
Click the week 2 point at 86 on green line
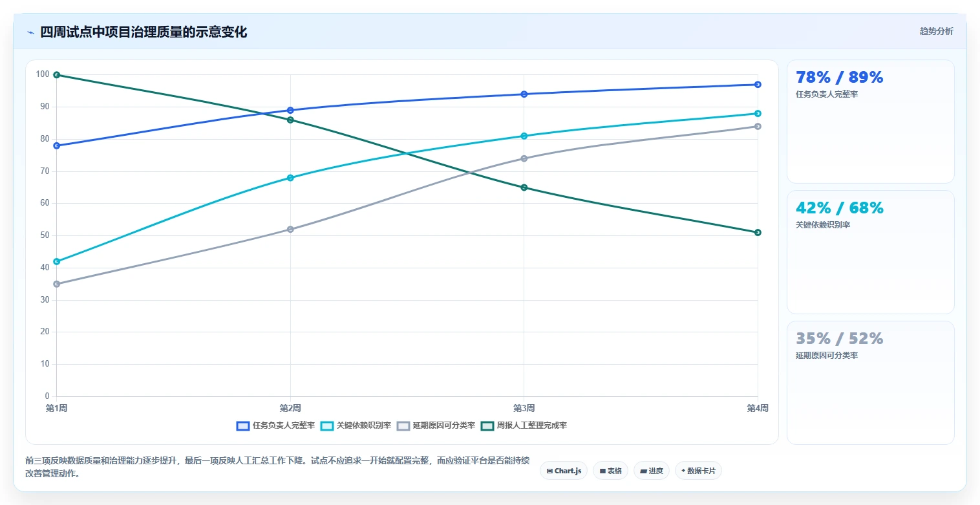pyautogui.click(x=290, y=120)
